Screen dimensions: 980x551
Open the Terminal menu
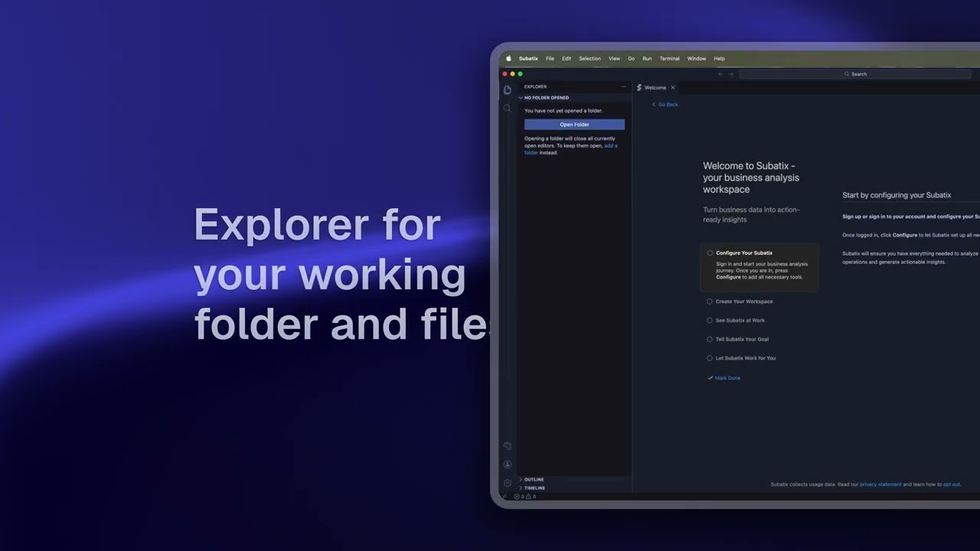(670, 58)
